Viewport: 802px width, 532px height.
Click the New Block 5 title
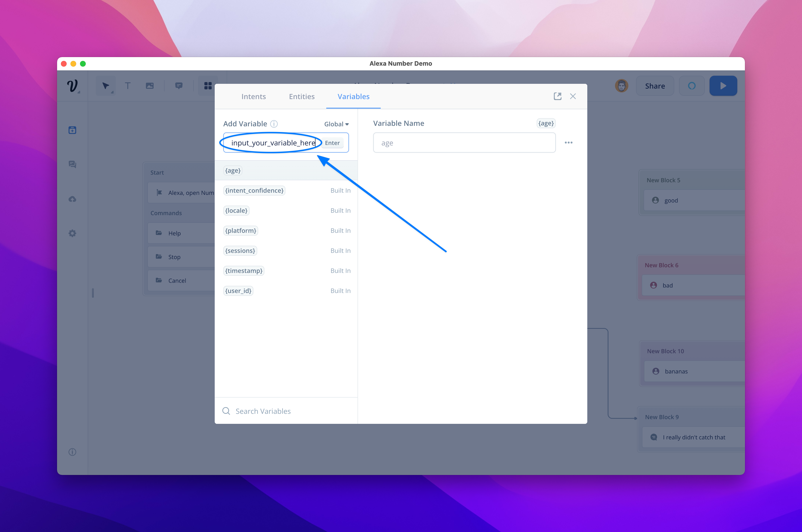[x=663, y=180]
